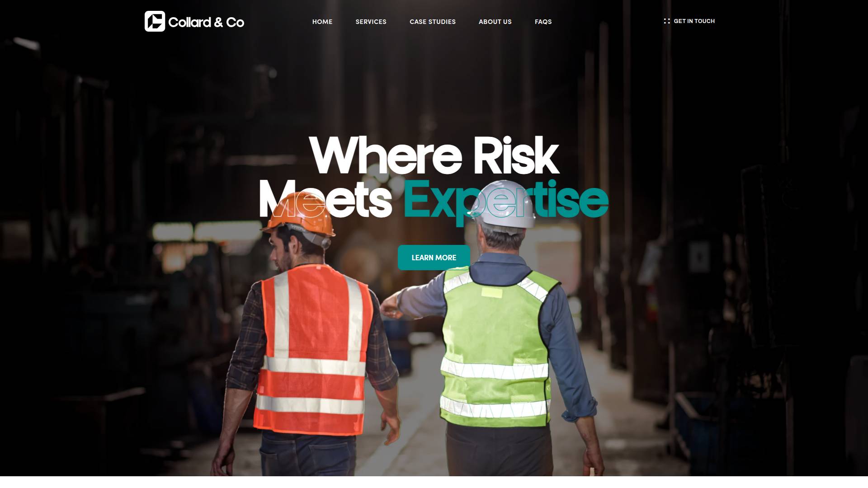868x488 pixels.
Task: Click the Where Risk headline text
Action: (434, 156)
